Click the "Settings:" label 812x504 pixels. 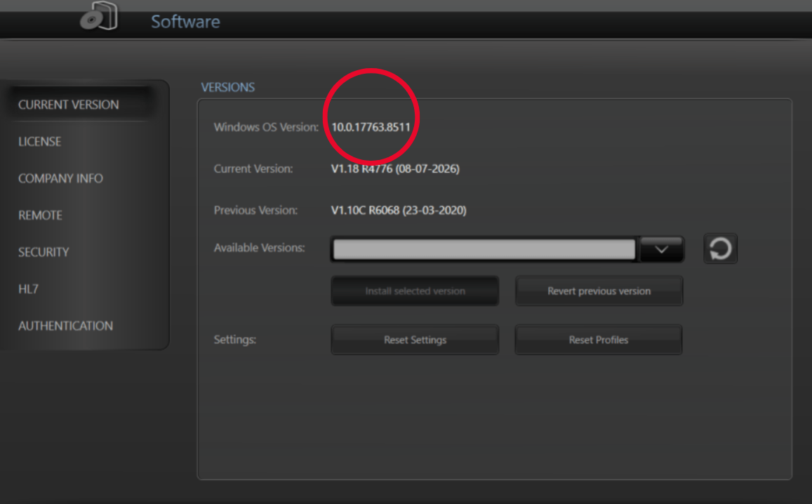pos(235,340)
